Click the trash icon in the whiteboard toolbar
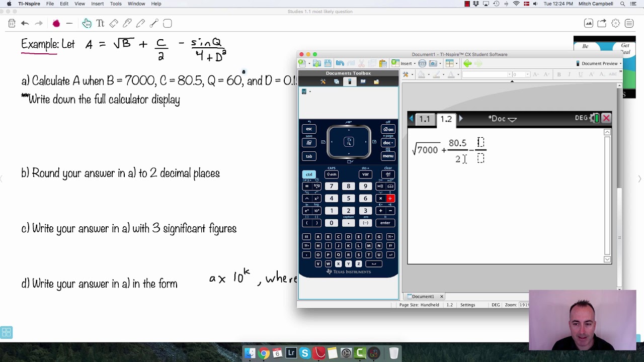Image resolution: width=644 pixels, height=362 pixels. pyautogui.click(x=12, y=23)
